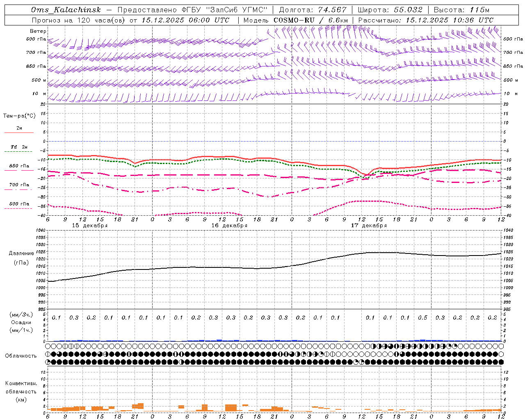Click the station title "Oms_Kalachinsk"
This screenshot has width=525, height=420.
click(x=66, y=10)
